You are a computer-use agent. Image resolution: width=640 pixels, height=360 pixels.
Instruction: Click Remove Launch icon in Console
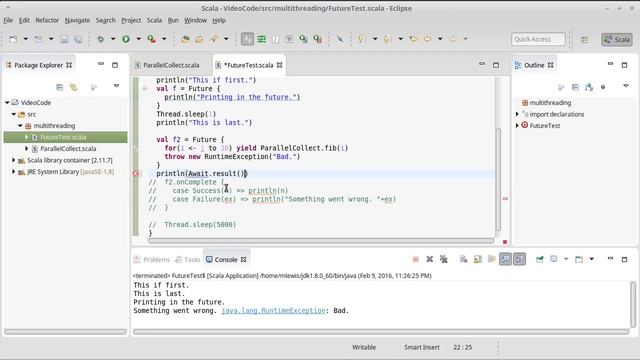429,259
